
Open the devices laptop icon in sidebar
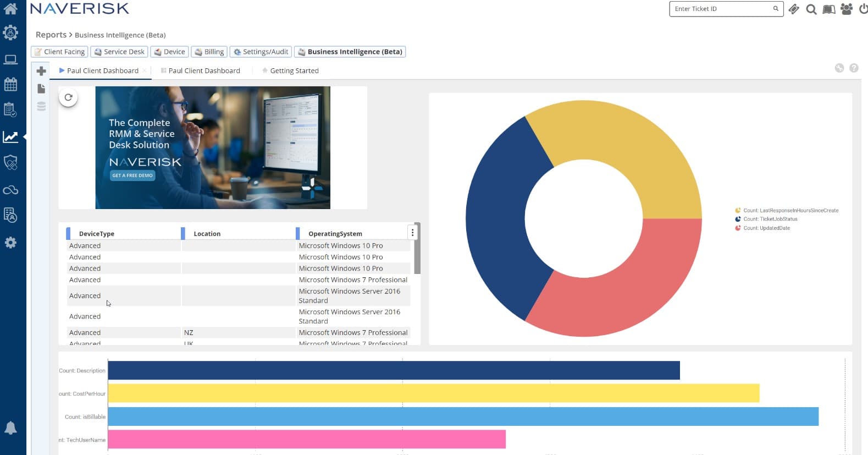pos(10,59)
